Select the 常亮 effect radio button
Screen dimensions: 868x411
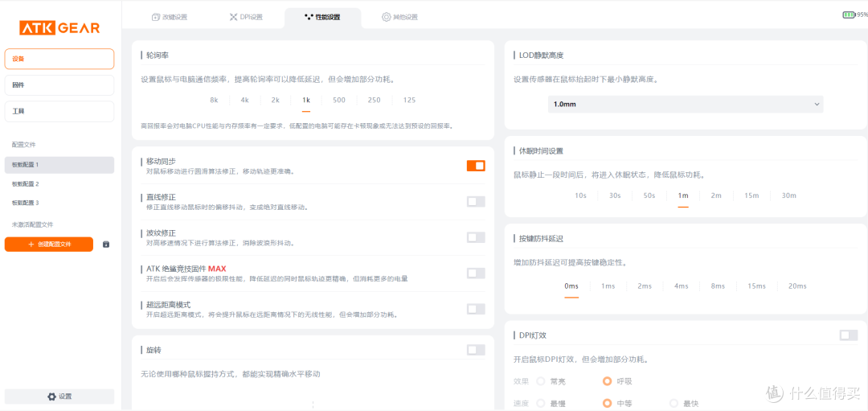coord(540,381)
